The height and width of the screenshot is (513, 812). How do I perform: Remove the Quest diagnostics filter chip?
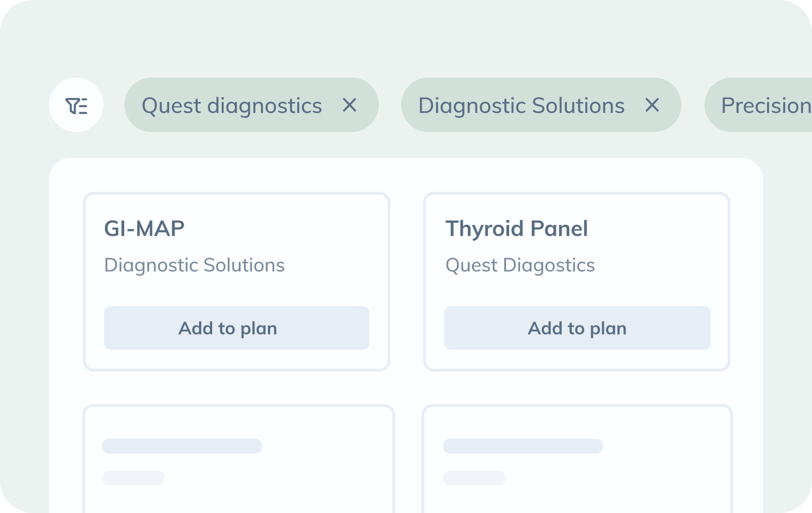tap(350, 105)
